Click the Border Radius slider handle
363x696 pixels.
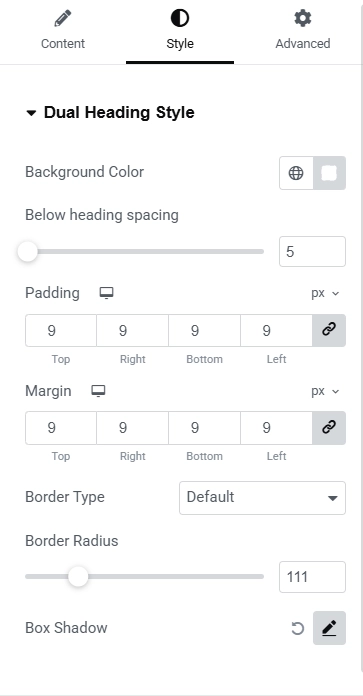coord(78,577)
